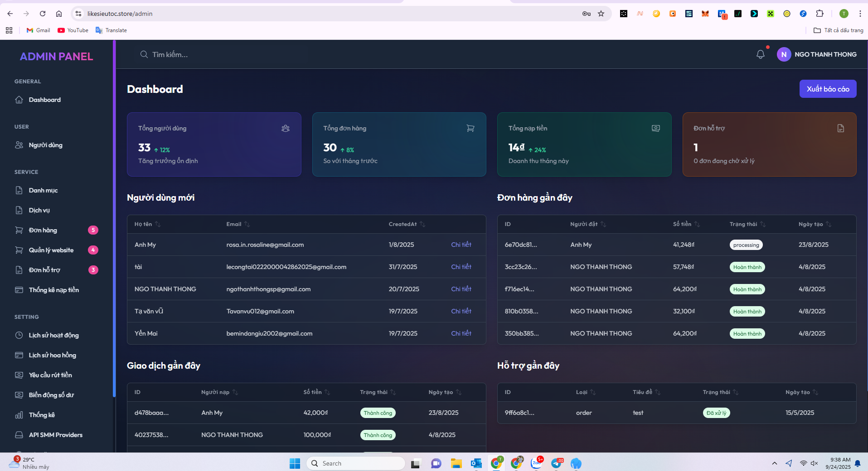Click the processing status badge
This screenshot has width=868, height=471.
746,245
